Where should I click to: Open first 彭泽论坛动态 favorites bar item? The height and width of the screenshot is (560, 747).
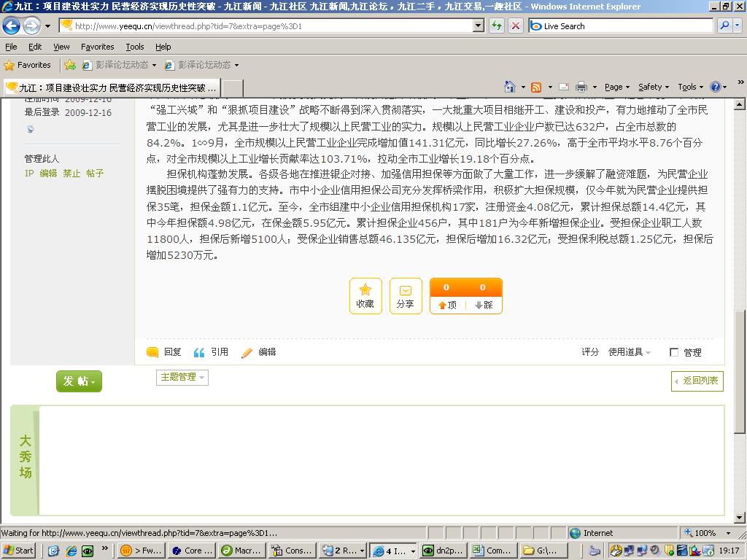point(119,65)
